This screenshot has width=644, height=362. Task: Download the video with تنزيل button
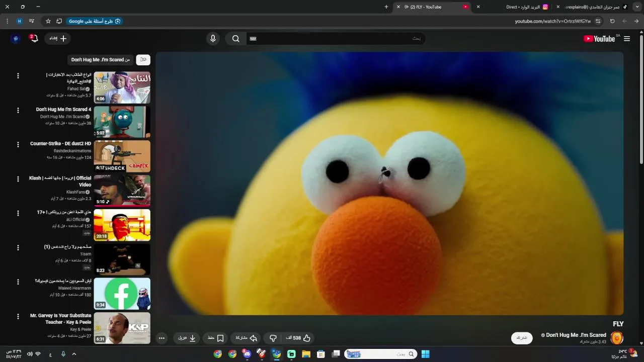187,338
